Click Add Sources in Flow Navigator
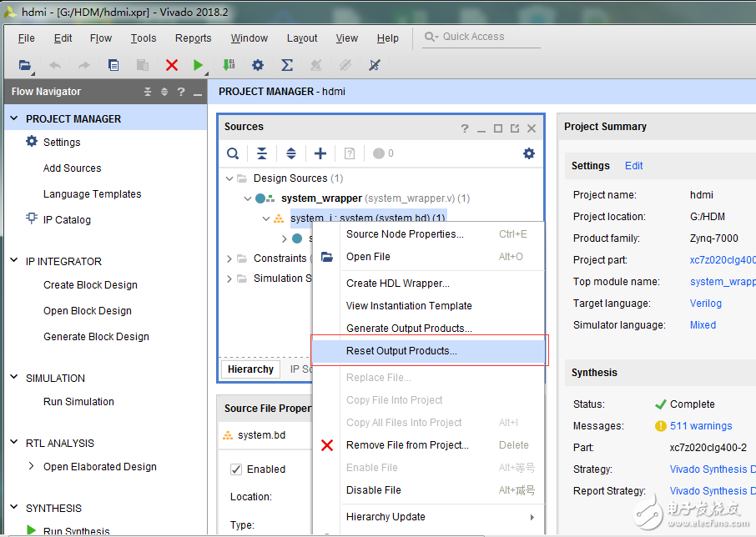756x537 pixels. [x=73, y=168]
